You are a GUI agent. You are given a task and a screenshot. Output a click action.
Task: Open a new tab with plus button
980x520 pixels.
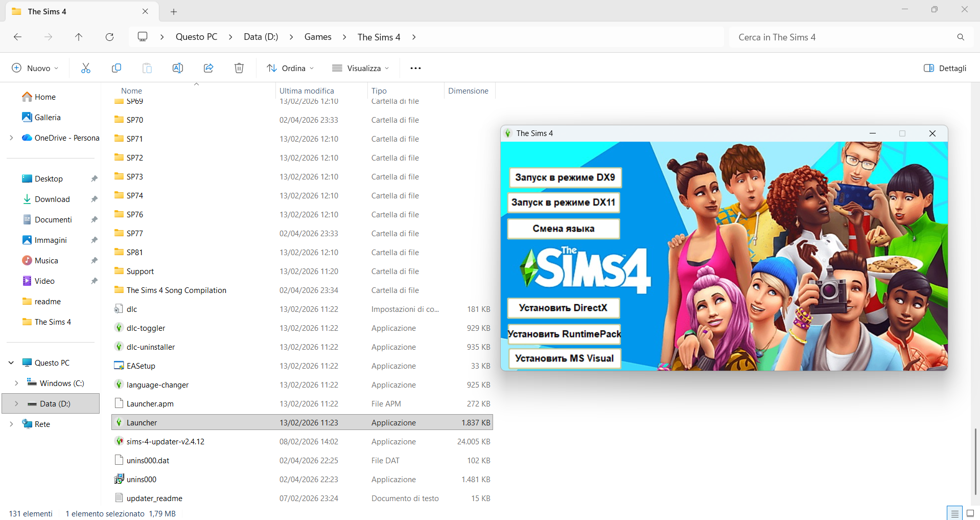point(174,11)
